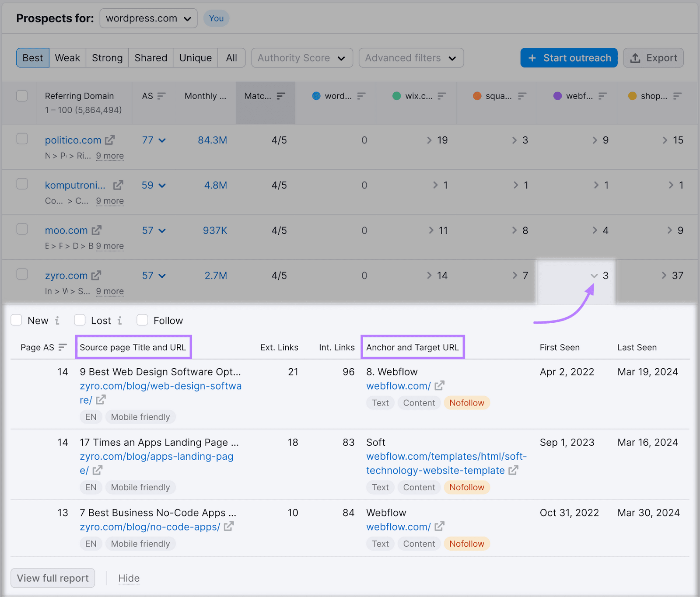Click the info icon next to Lost filter
This screenshot has height=597, width=700.
(119, 320)
